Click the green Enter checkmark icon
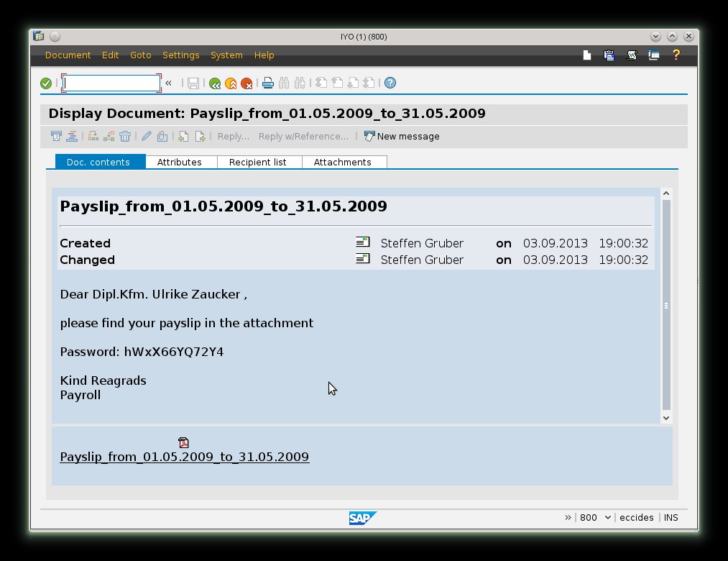Viewport: 728px width, 561px height. click(46, 83)
